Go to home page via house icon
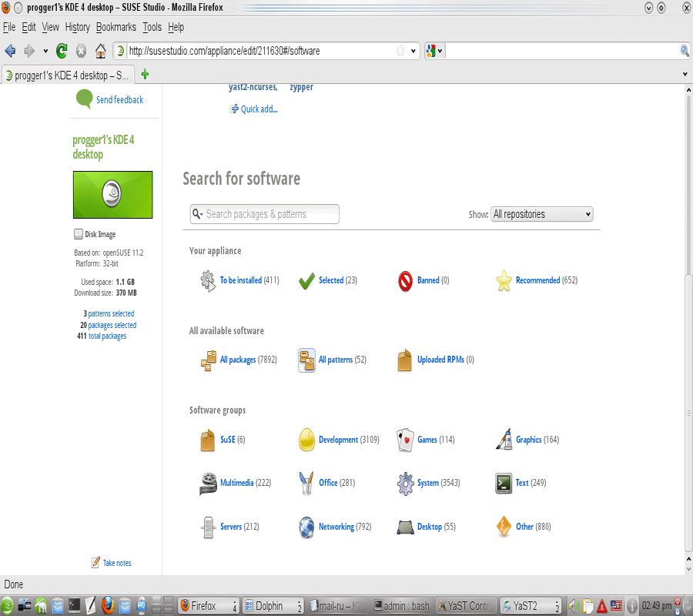Screen dimensions: 693x616 click(x=101, y=51)
